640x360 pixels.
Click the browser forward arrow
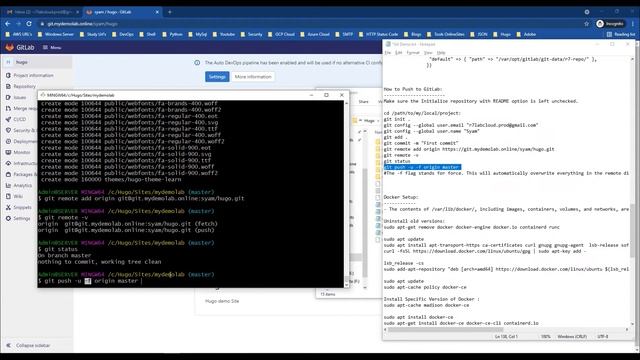(x=18, y=24)
